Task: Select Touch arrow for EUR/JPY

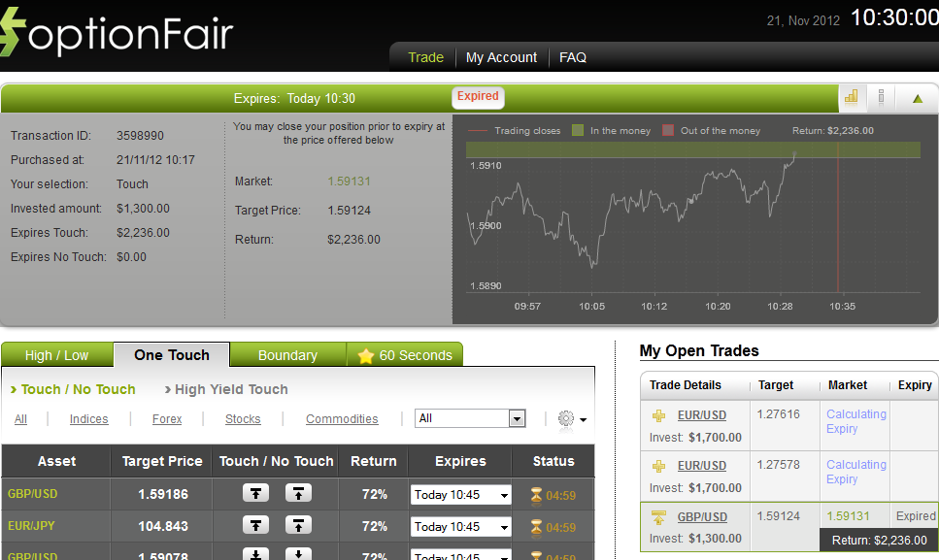Action: pyautogui.click(x=255, y=525)
